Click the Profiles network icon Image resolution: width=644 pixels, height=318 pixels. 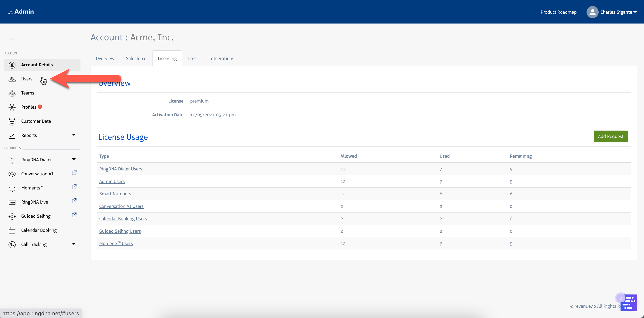pyautogui.click(x=12, y=107)
